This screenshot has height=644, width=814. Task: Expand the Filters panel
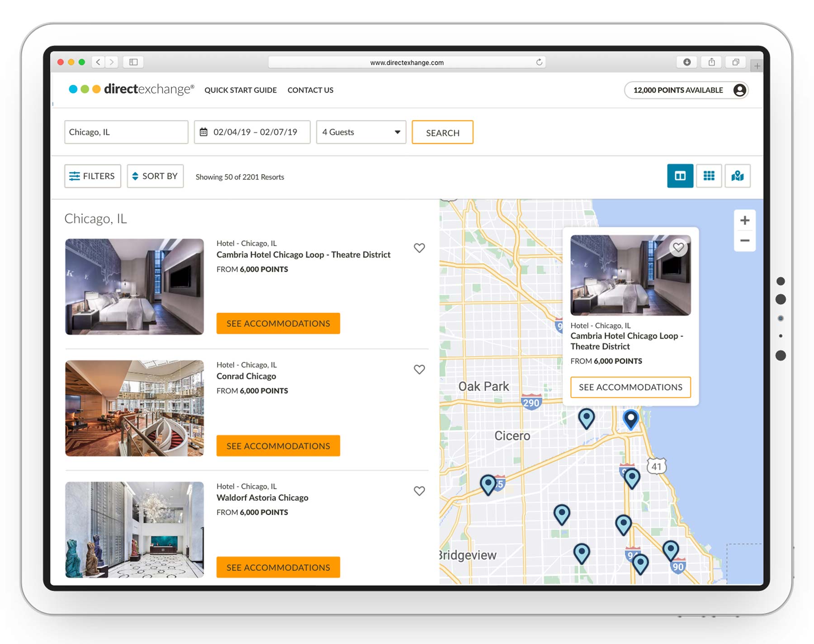(x=92, y=176)
